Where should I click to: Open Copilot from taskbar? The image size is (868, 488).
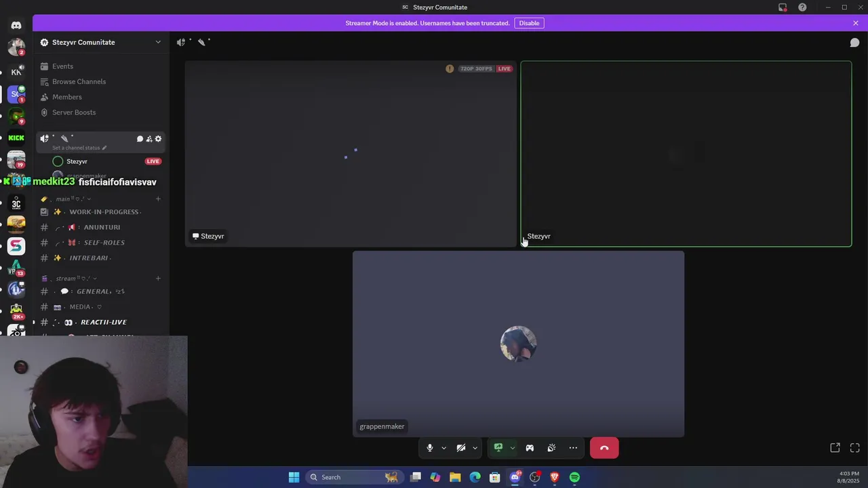[x=435, y=477]
